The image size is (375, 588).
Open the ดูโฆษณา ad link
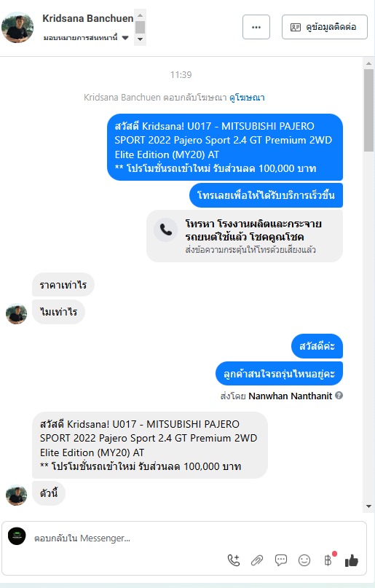click(247, 98)
